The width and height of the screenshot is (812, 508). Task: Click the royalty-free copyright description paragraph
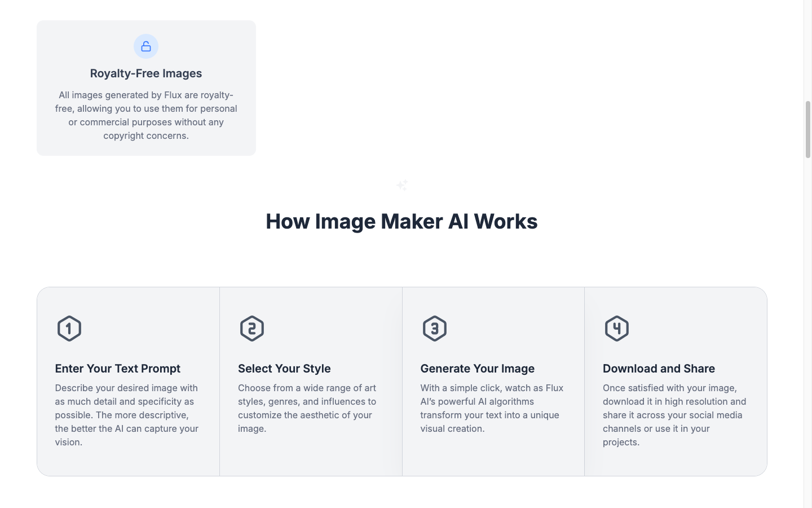pos(146,115)
